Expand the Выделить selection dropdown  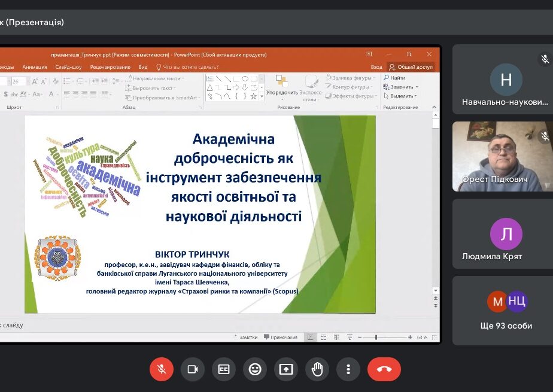pyautogui.click(x=401, y=96)
